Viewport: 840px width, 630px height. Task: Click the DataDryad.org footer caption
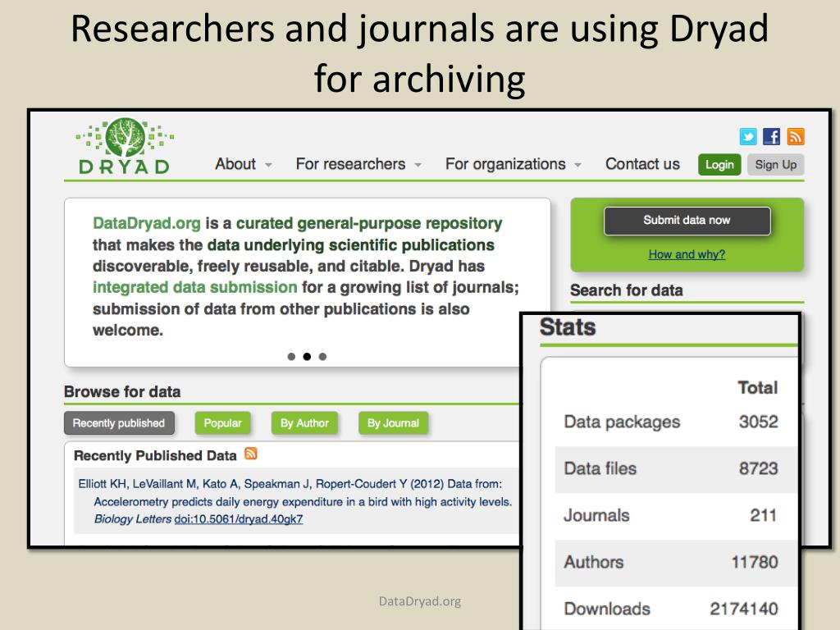click(x=420, y=601)
